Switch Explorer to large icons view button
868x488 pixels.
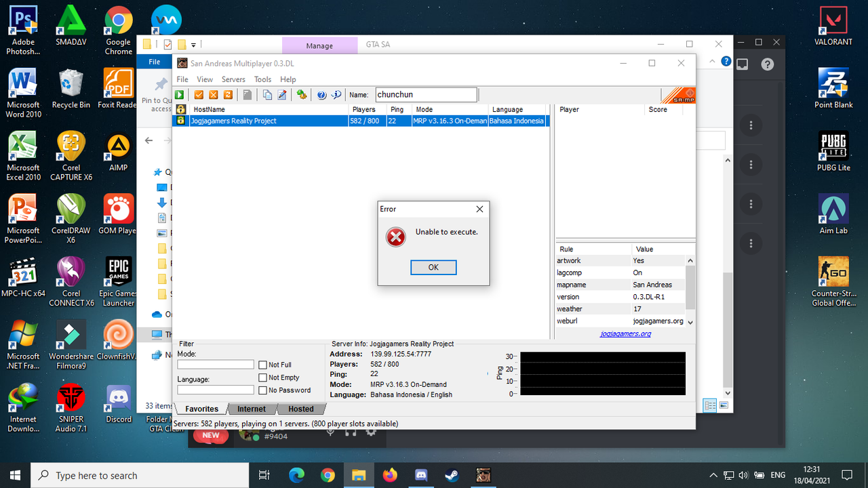click(x=724, y=405)
